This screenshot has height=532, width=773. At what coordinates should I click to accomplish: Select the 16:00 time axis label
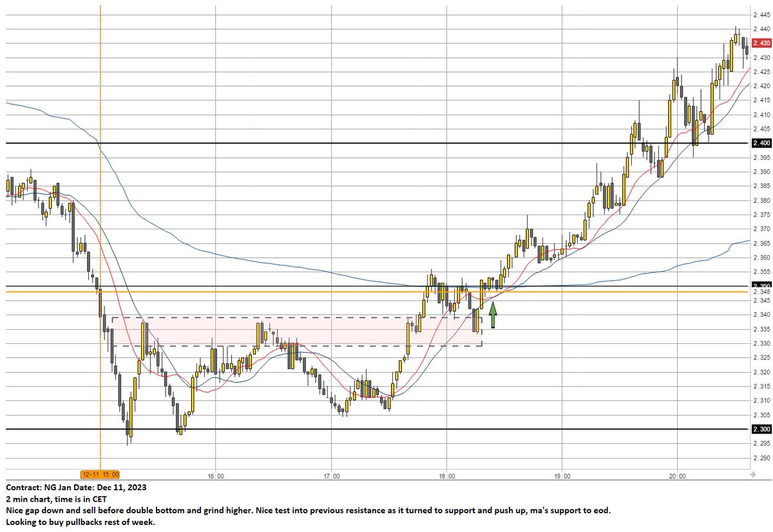coord(215,475)
